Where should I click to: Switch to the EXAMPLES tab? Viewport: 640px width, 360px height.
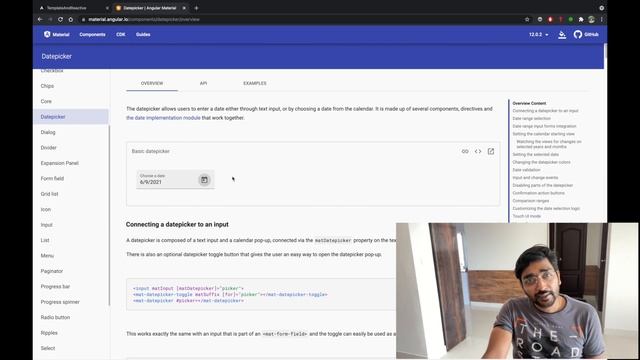click(x=255, y=83)
